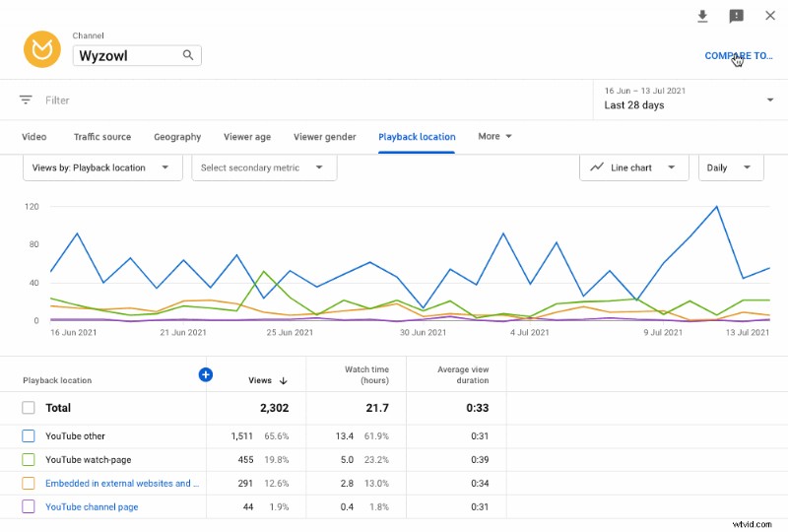
Task: Click the 455 views cell
Action: point(245,460)
